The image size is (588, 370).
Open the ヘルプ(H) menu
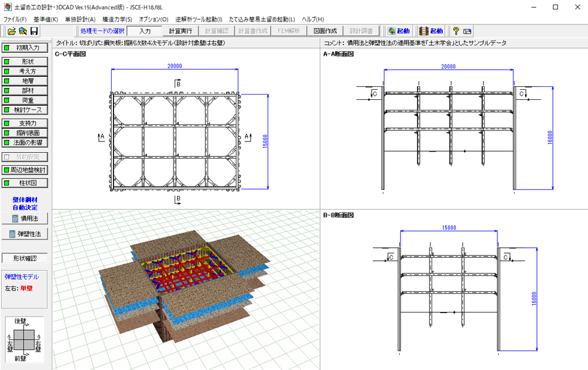click(313, 19)
